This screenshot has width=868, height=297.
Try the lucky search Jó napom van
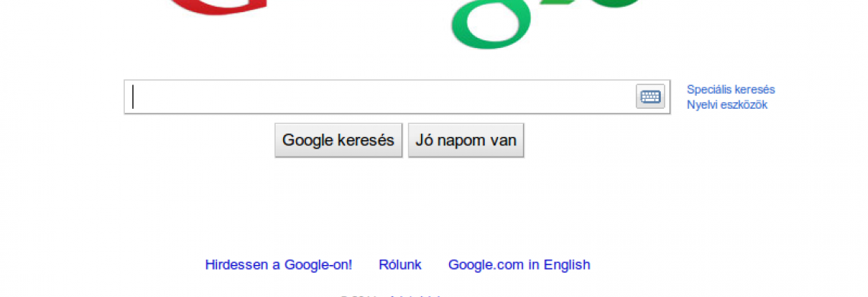tap(466, 140)
